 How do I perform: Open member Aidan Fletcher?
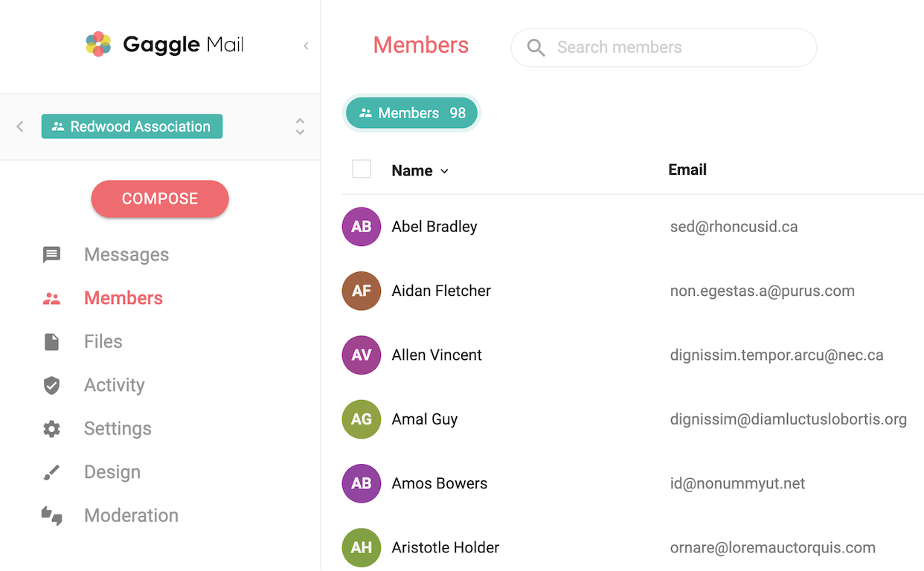click(x=441, y=291)
